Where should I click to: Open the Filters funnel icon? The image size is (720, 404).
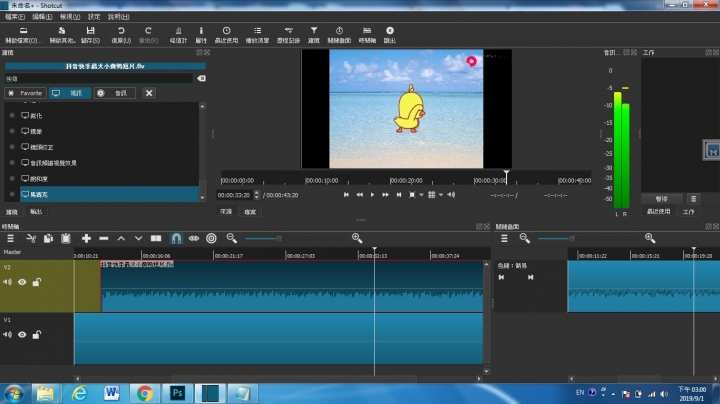click(x=314, y=31)
